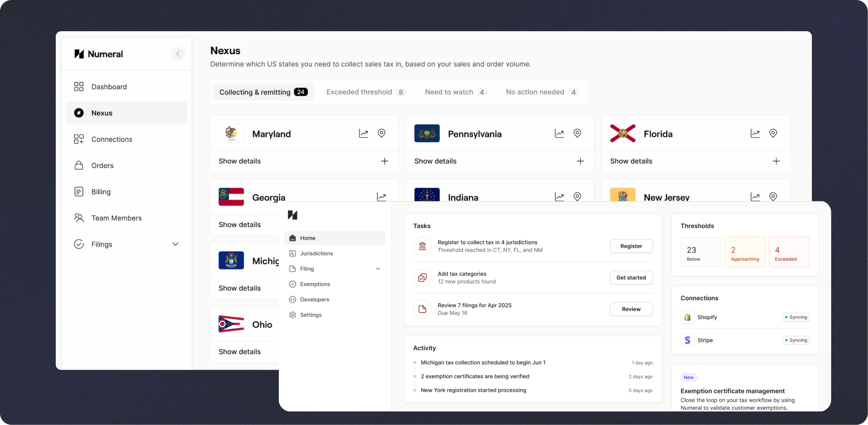
Task: Click Pennsylvania's location pin icon
Action: pos(577,133)
